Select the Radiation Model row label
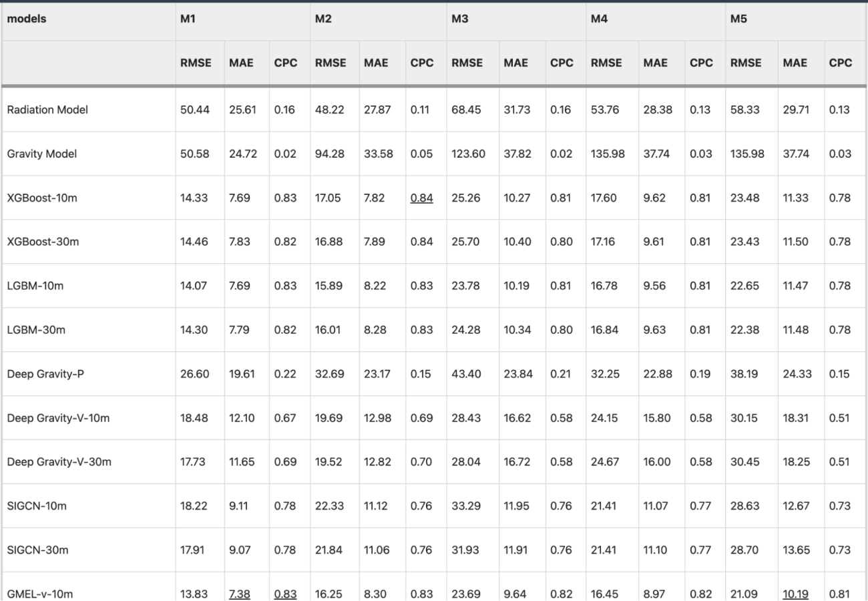 coord(48,110)
